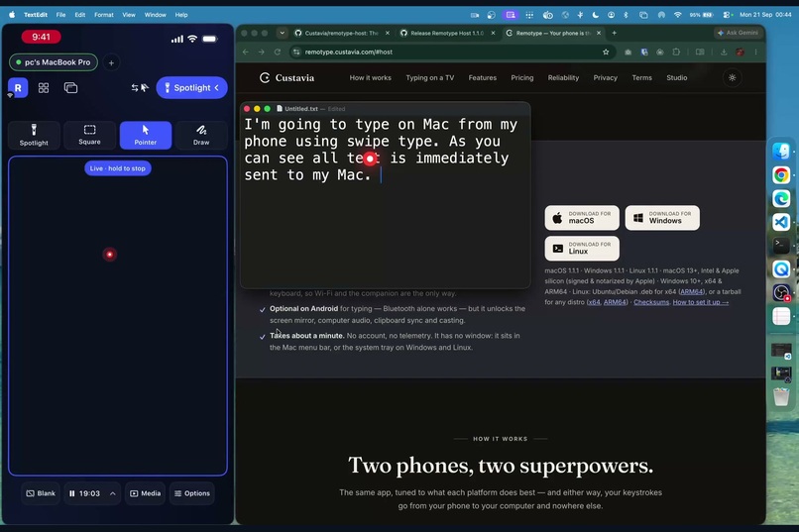Open the View menu

click(x=129, y=15)
